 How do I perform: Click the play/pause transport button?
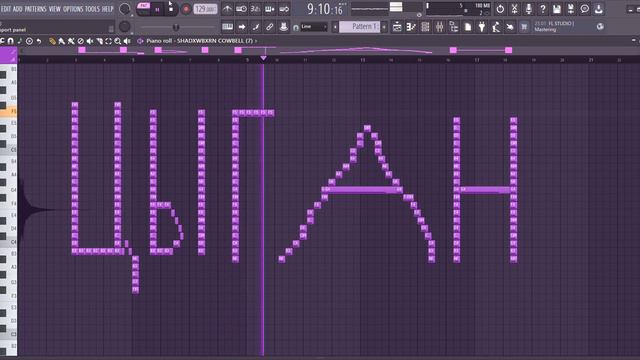[157, 9]
